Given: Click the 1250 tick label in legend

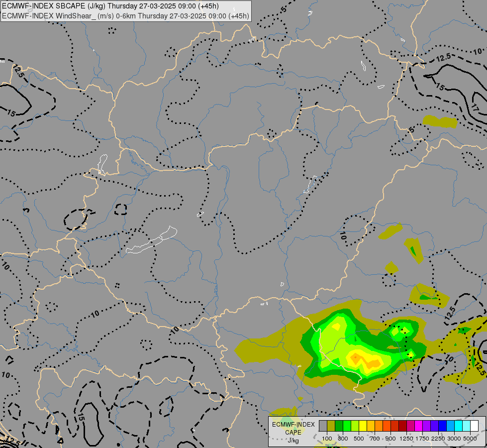Looking at the screenshot, I should [x=406, y=439].
